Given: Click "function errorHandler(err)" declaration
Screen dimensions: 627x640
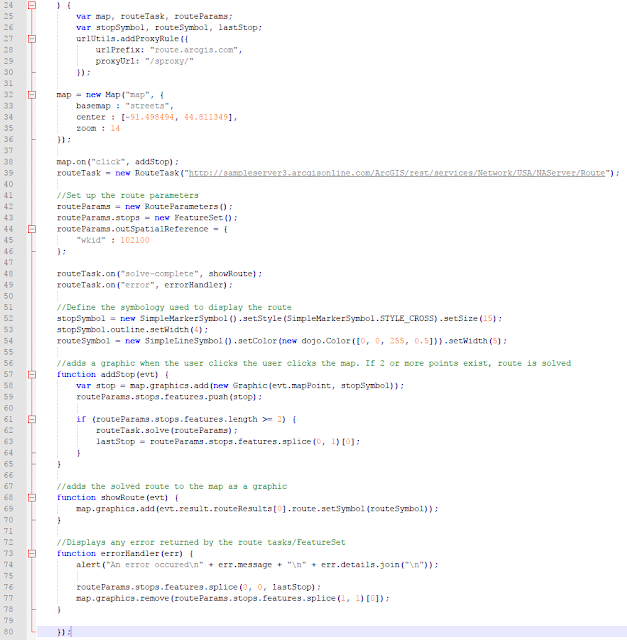Looking at the screenshot, I should click(120, 553).
